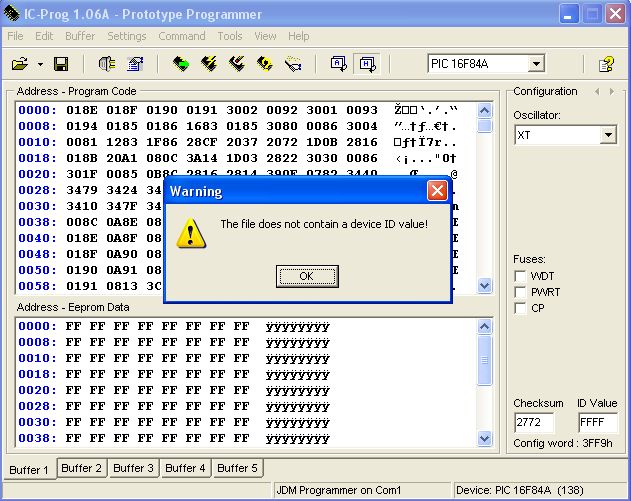Open the Edit menu
The height and width of the screenshot is (501, 631).
pos(44,36)
